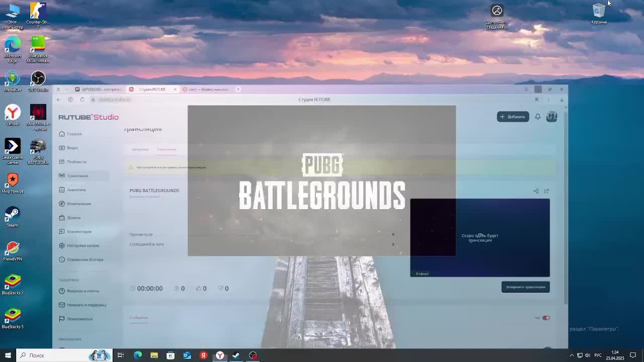Open OBS Studio from the taskbar
Viewport: 644px width, 362px height.
point(253,355)
